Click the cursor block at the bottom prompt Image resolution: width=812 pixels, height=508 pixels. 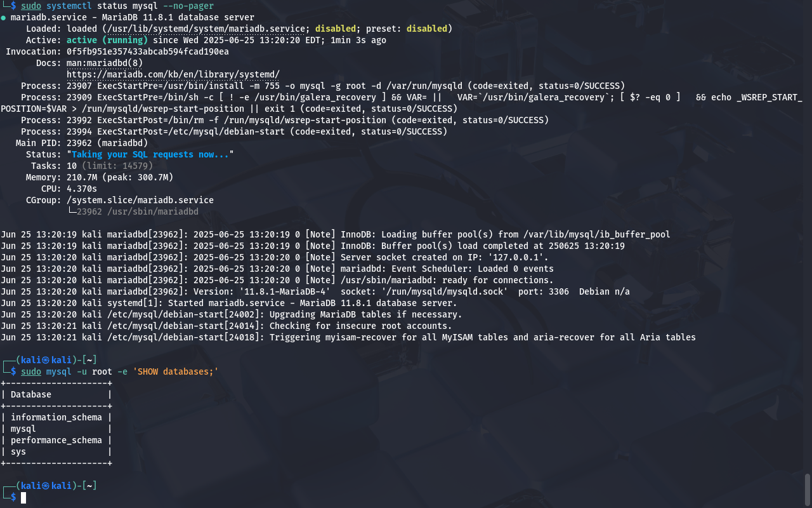point(23,497)
